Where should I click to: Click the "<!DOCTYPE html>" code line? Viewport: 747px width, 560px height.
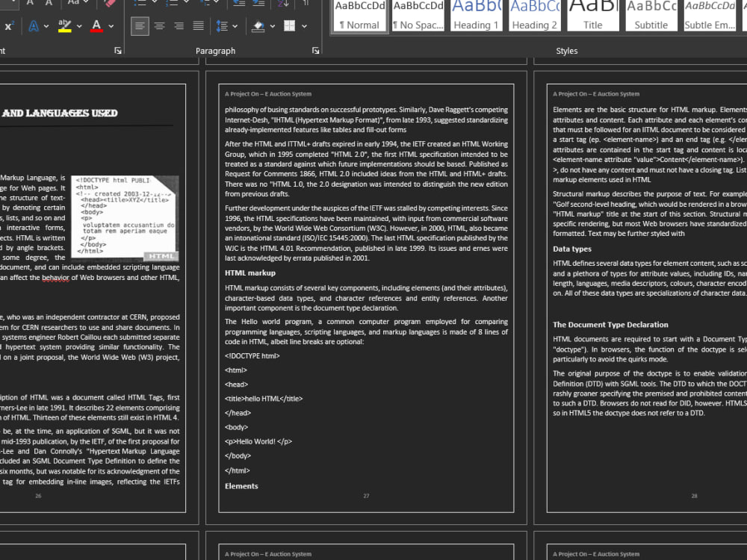pyautogui.click(x=252, y=355)
